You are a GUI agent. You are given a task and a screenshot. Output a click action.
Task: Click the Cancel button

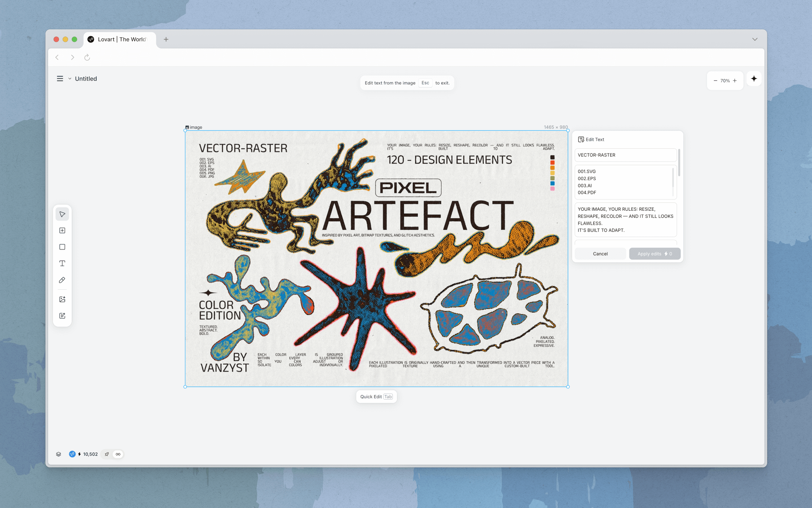pos(600,254)
